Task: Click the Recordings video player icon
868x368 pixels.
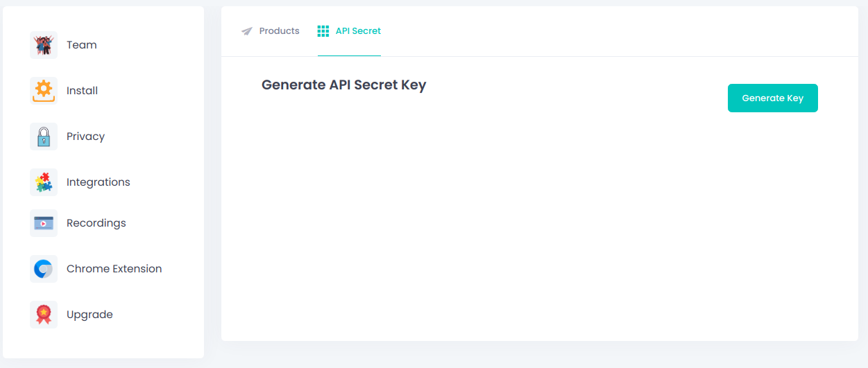Action: (x=44, y=223)
